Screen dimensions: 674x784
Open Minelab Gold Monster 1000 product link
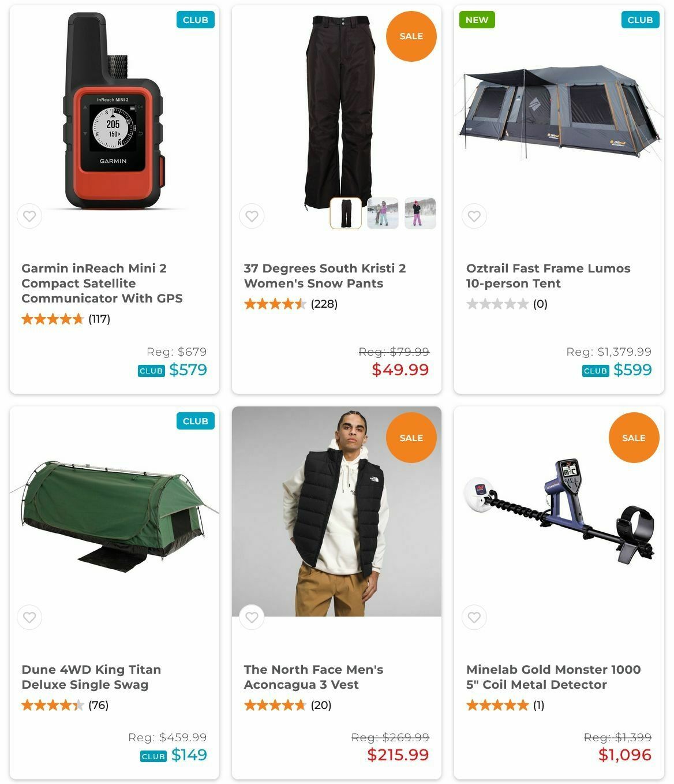click(x=553, y=677)
